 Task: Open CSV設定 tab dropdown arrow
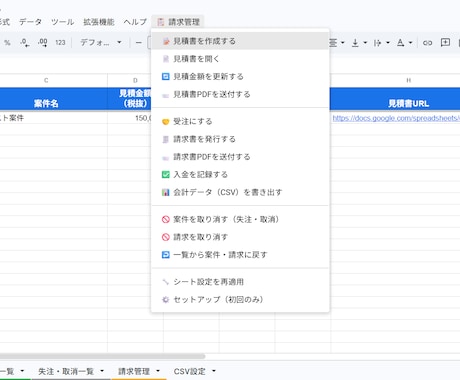tap(214, 371)
